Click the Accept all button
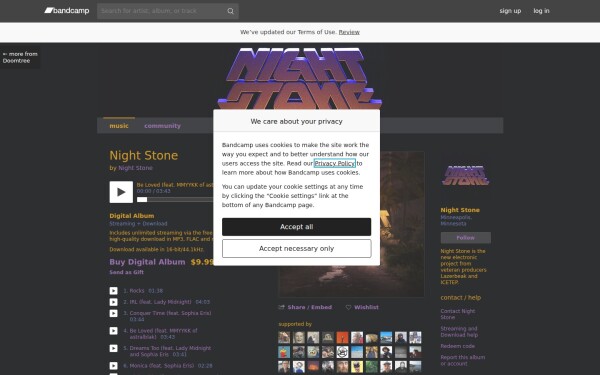Image resolution: width=600 pixels, height=375 pixels. pyautogui.click(x=297, y=227)
